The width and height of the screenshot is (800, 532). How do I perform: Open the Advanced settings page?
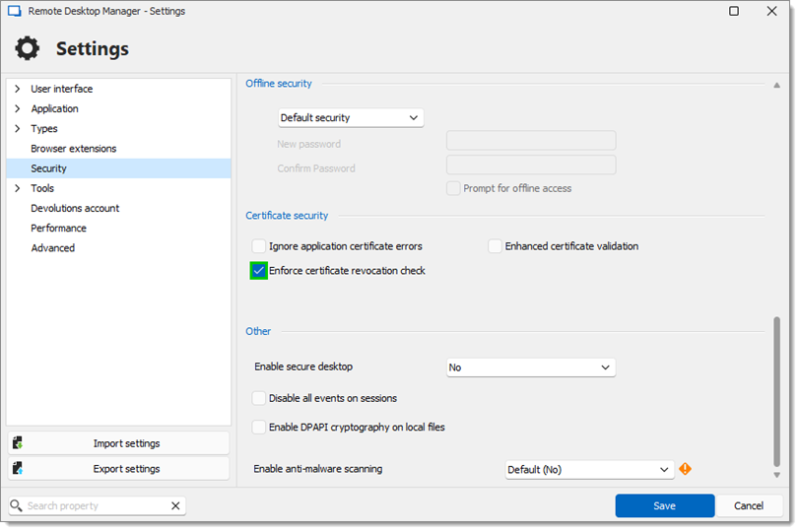coord(53,248)
